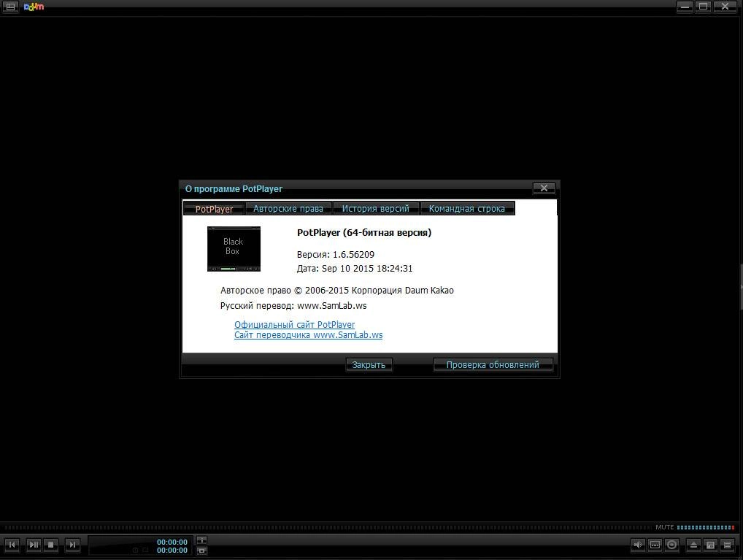Stop playback with the stop button
The image size is (743, 560).
click(50, 545)
